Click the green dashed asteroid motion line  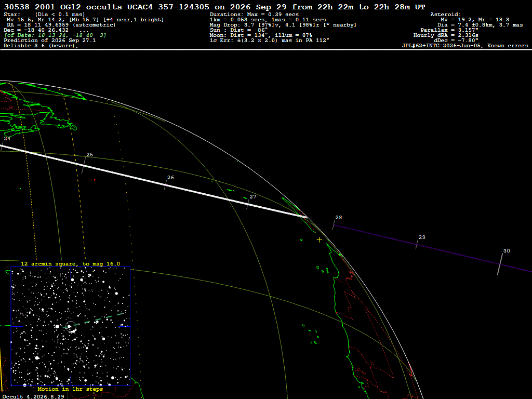(x=98, y=320)
